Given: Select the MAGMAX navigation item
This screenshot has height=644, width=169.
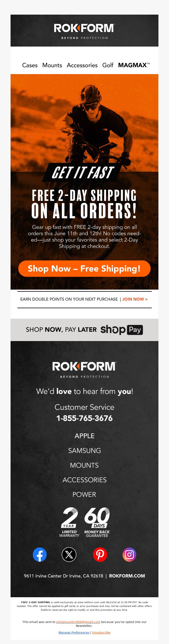Looking at the screenshot, I should [x=134, y=65].
